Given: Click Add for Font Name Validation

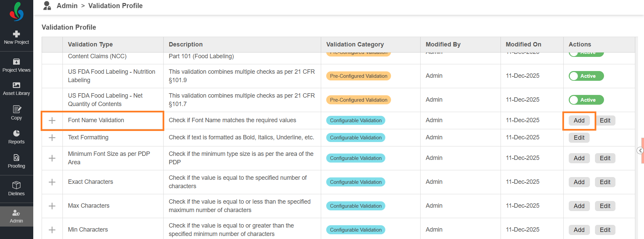Looking at the screenshot, I should (579, 121).
